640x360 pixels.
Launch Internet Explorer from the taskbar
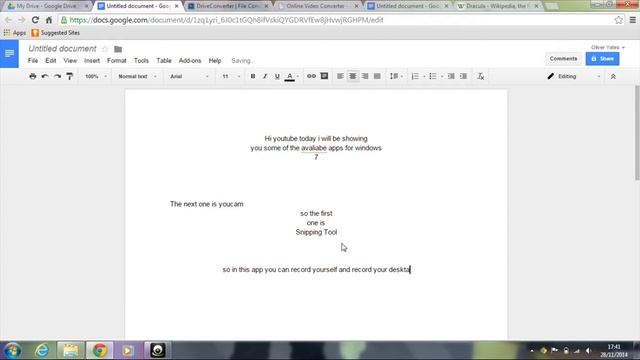tap(42, 351)
